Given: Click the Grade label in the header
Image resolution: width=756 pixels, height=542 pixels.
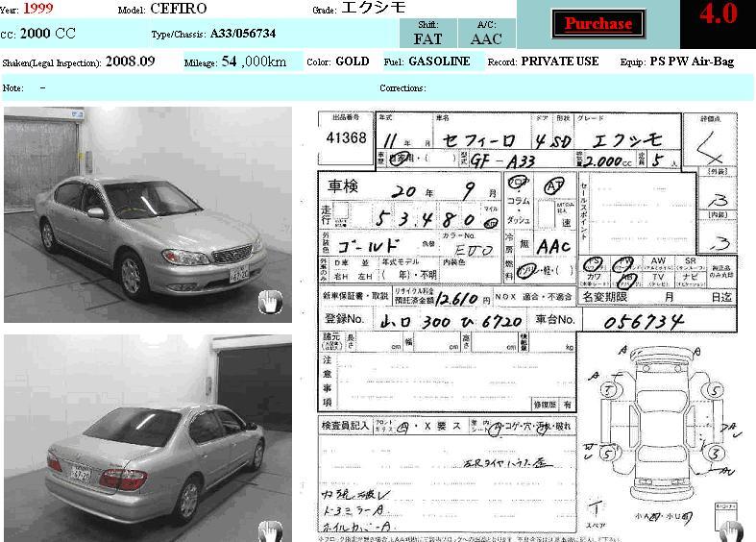Looking at the screenshot, I should pyautogui.click(x=325, y=11).
